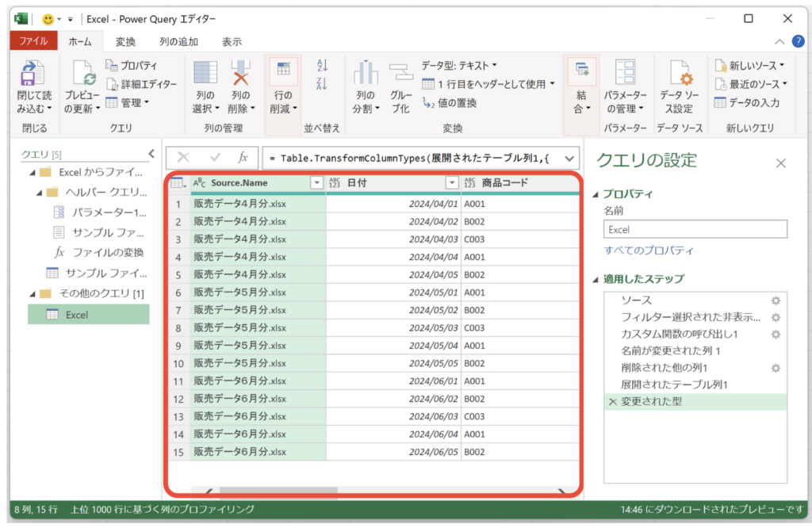The height and width of the screenshot is (528, 812).
Task: Collapse the クエリ pane with the arrow
Action: click(151, 154)
